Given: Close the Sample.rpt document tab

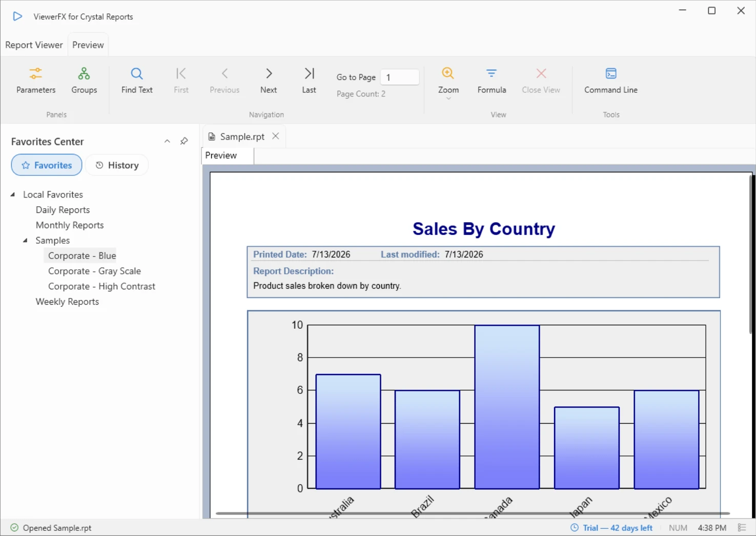Looking at the screenshot, I should 276,136.
